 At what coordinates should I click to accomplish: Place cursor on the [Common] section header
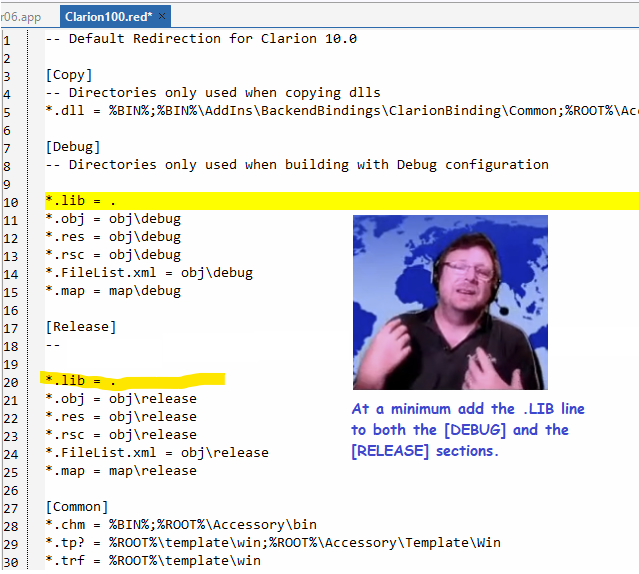77,507
